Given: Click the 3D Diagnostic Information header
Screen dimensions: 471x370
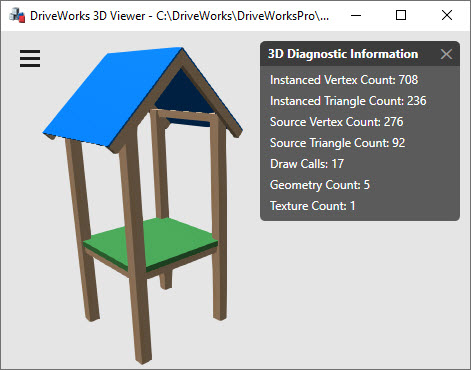Looking at the screenshot, I should (x=343, y=54).
